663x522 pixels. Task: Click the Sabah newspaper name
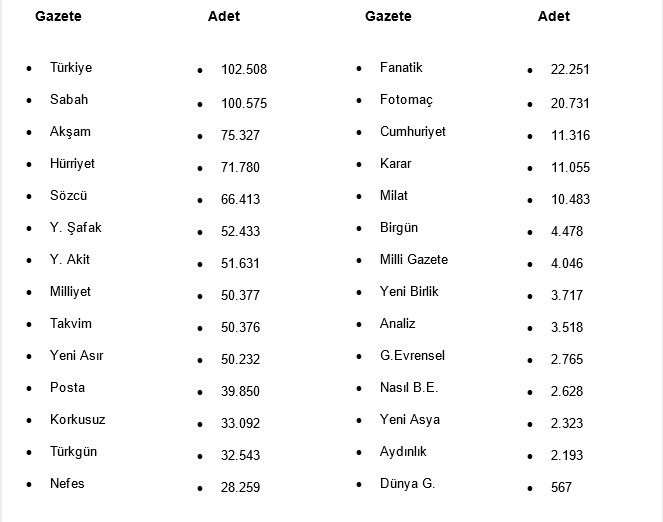tap(69, 100)
